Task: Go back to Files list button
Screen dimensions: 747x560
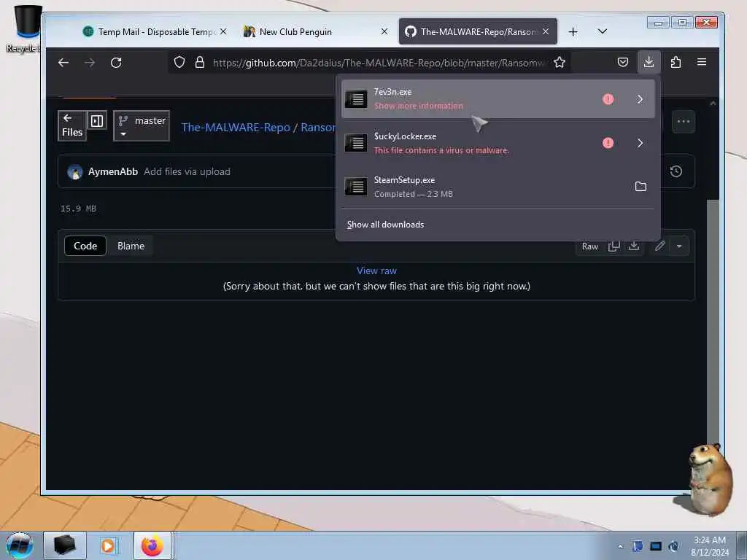Action: tap(72, 125)
